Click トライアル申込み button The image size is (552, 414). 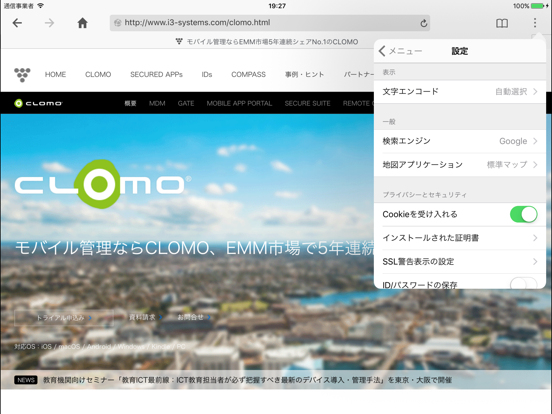64,318
